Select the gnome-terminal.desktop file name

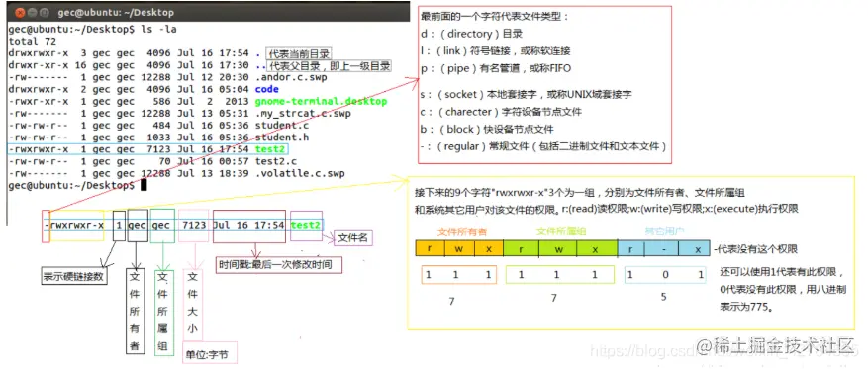point(321,101)
